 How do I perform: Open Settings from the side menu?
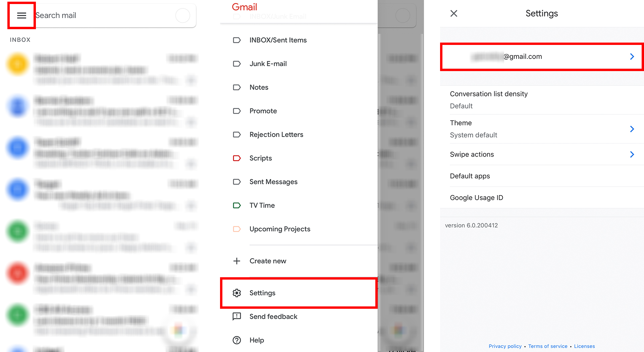tap(299, 293)
